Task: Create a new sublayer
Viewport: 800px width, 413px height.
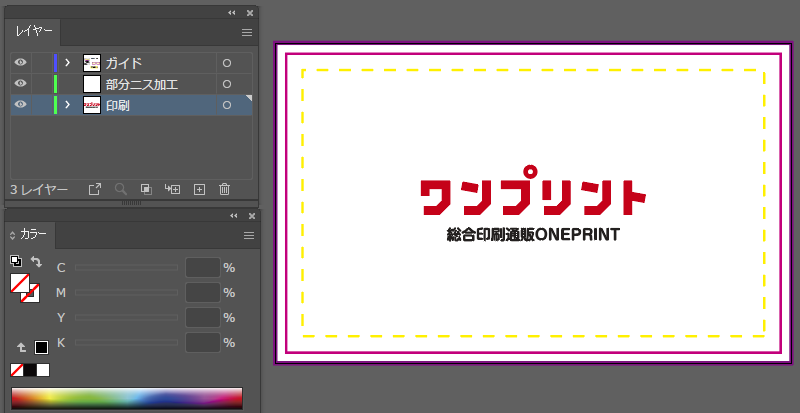Action: point(172,189)
